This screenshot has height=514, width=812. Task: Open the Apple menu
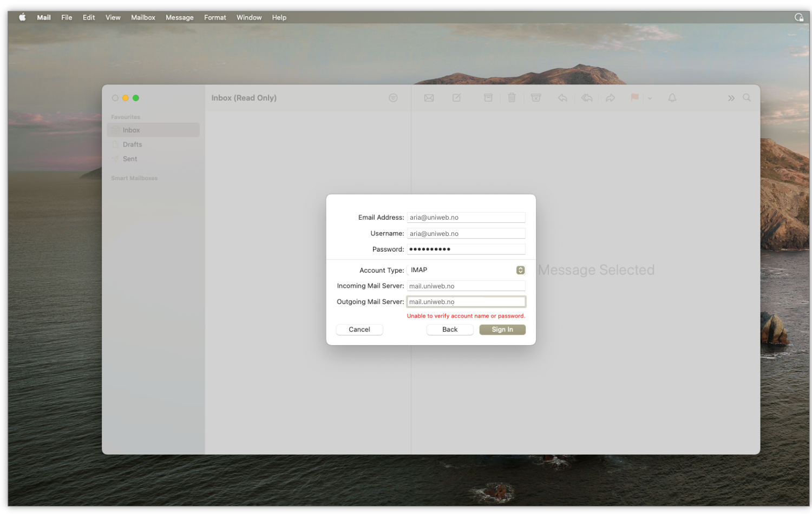(22, 17)
